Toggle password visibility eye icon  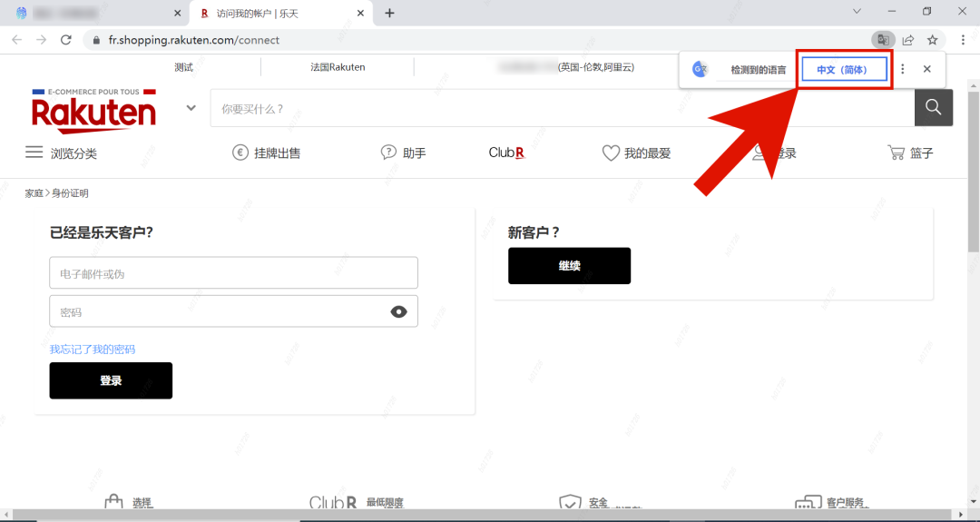coord(398,311)
